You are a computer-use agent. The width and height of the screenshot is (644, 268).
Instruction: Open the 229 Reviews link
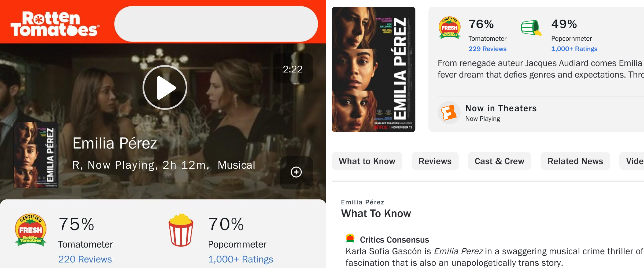pyautogui.click(x=487, y=49)
